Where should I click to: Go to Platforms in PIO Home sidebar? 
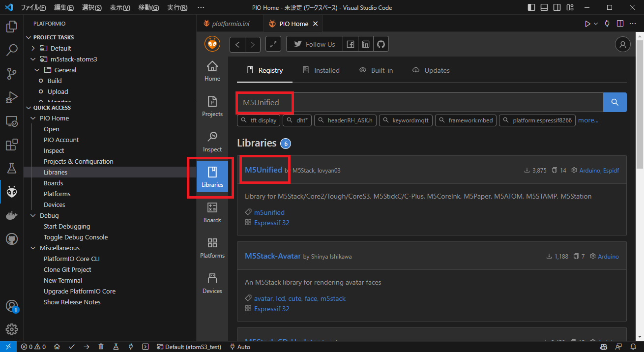(212, 248)
